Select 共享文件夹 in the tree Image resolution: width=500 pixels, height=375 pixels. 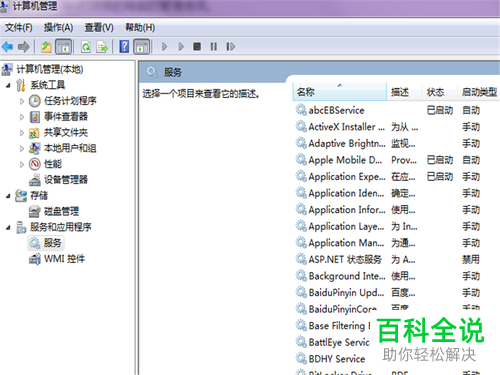click(x=66, y=133)
